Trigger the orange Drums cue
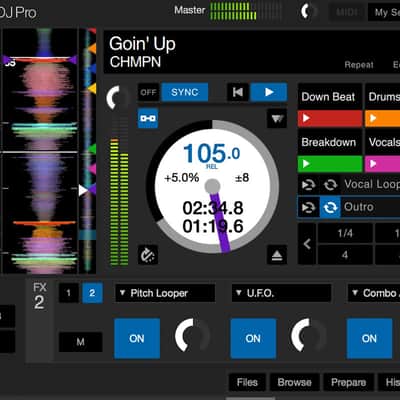400x400 pixels. tap(383, 119)
